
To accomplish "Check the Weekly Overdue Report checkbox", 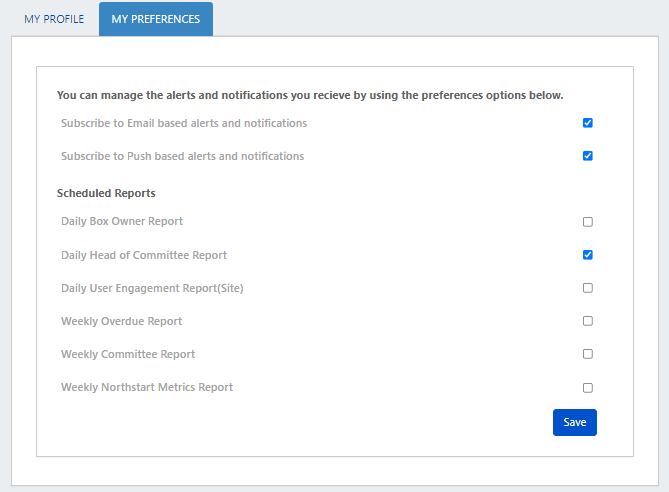I will pos(588,321).
